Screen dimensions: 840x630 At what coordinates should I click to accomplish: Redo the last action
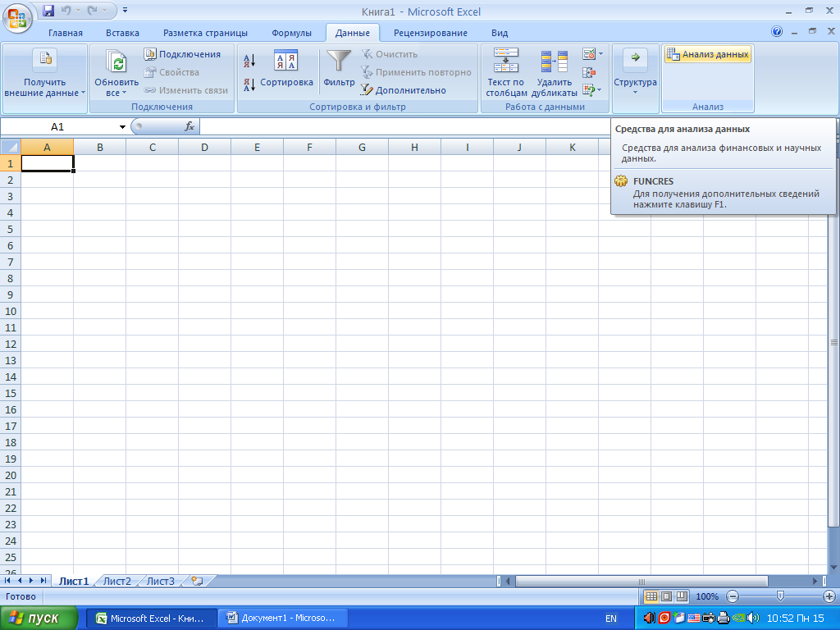tap(92, 10)
